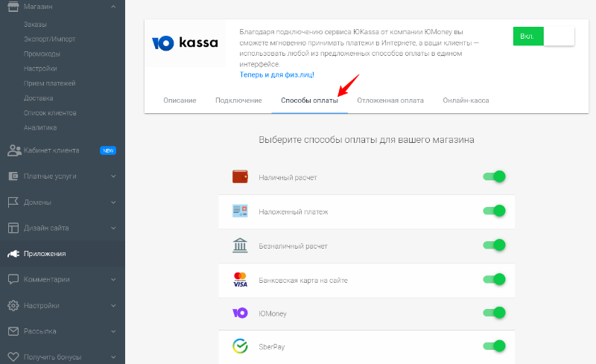Click the Кабинет клиента people icon
The image size is (596, 364).
(14, 150)
